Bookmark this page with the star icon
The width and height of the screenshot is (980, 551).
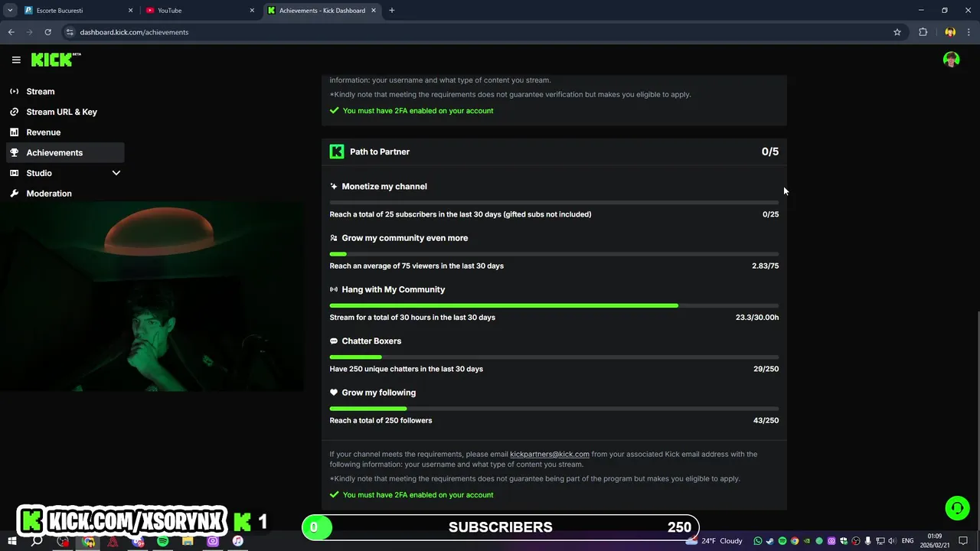coord(897,32)
